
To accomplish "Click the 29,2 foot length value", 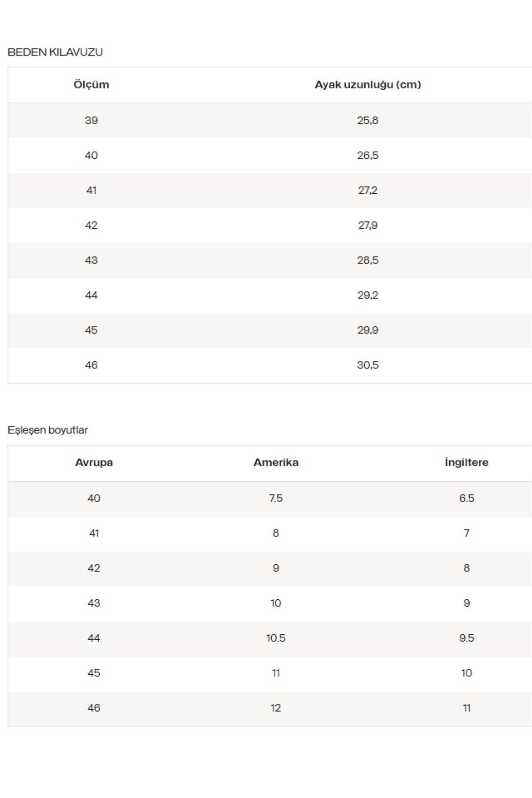I will (x=368, y=295).
